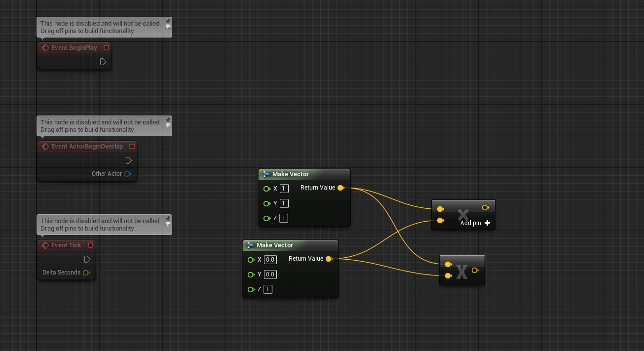Click the output pin of the Add pin node
Screen dimensions: 644x351
coord(485,208)
